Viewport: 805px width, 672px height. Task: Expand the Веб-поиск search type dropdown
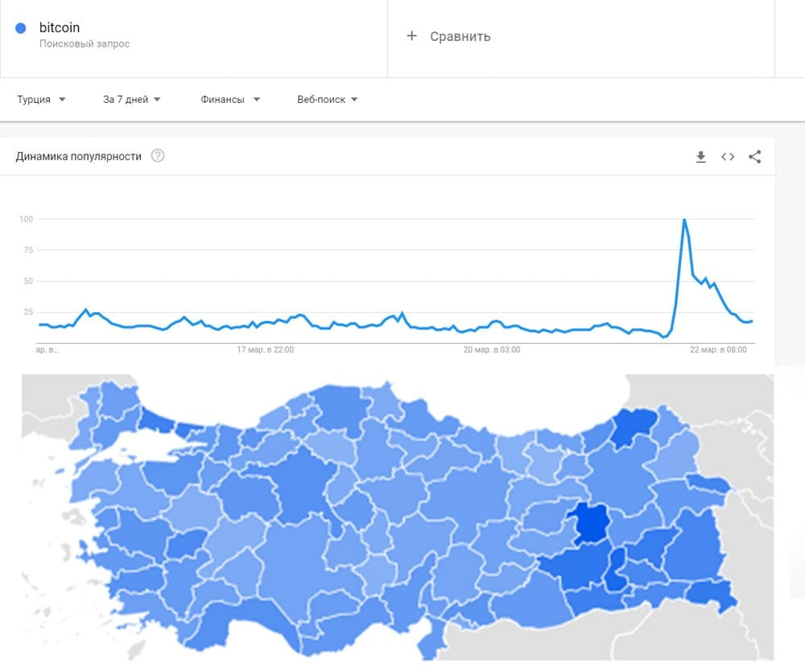point(327,100)
